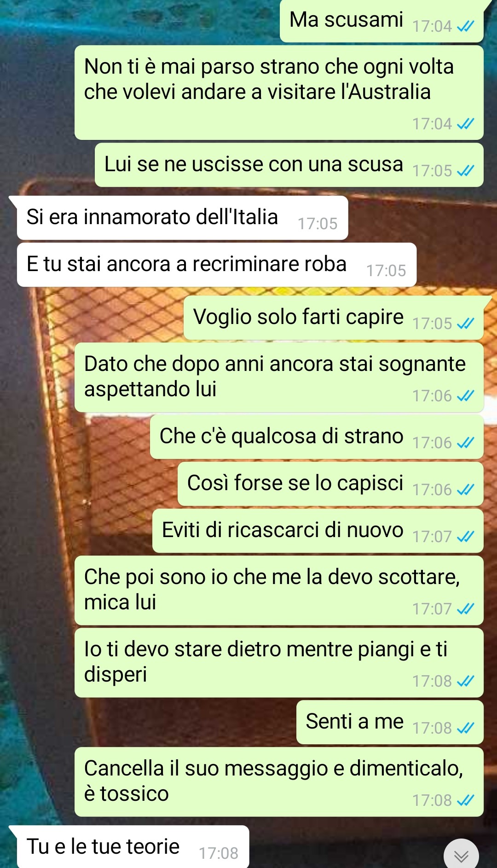Tap the message about visiting l'Australia
The image size is (497, 868).
click(279, 93)
